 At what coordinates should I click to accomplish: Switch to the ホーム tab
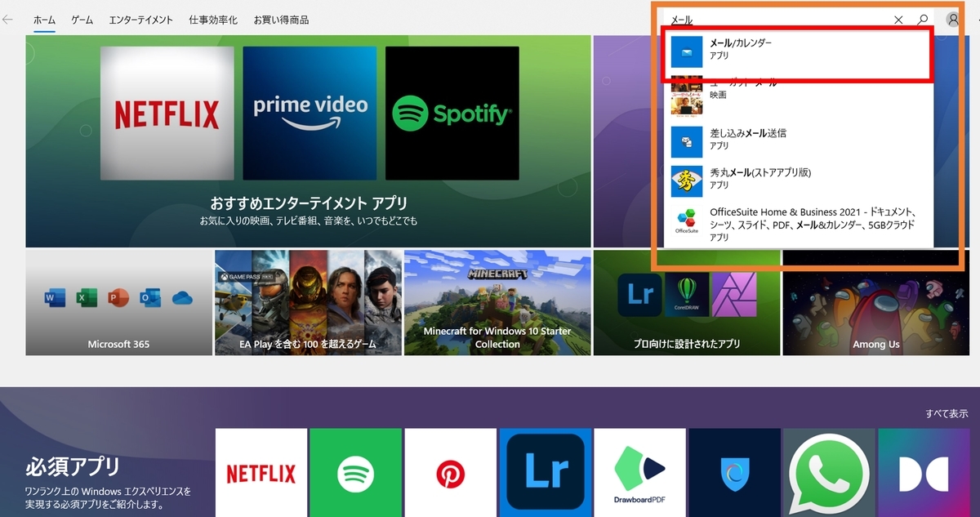[44, 20]
